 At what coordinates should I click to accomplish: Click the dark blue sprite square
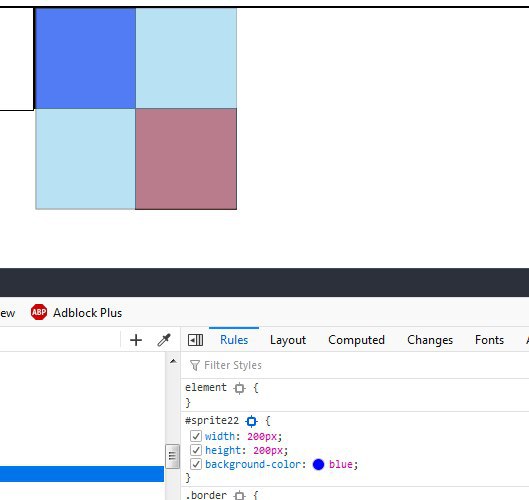pos(85,58)
